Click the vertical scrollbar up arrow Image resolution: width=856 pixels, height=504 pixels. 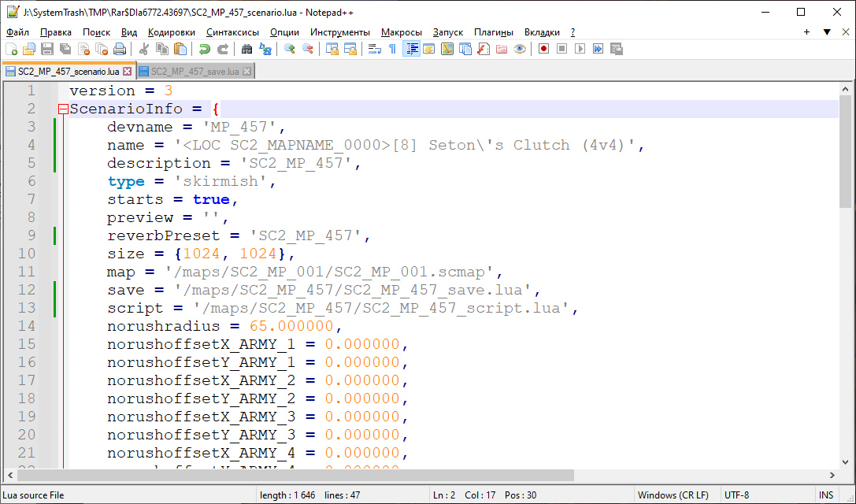pyautogui.click(x=845, y=89)
